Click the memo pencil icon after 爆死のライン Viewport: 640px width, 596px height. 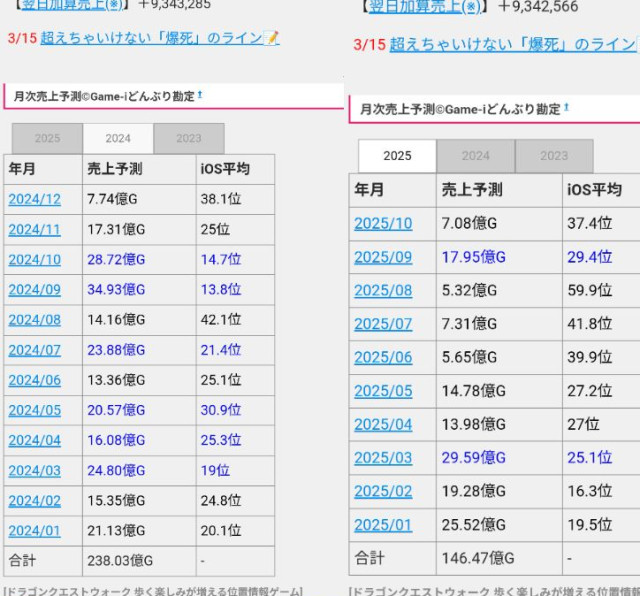pos(270,39)
